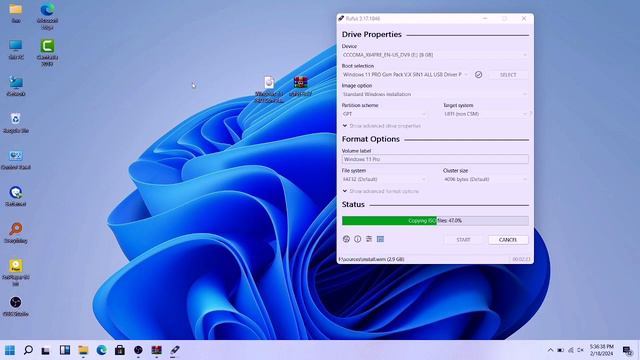The height and width of the screenshot is (360, 640).
Task: Open the Partition scheme GPT dropdown
Action: (384, 114)
